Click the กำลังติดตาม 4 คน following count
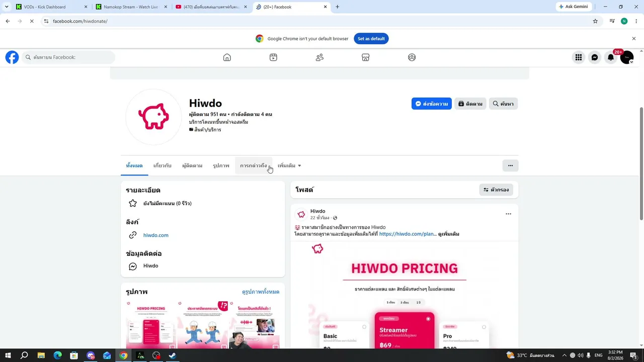 coord(252,114)
